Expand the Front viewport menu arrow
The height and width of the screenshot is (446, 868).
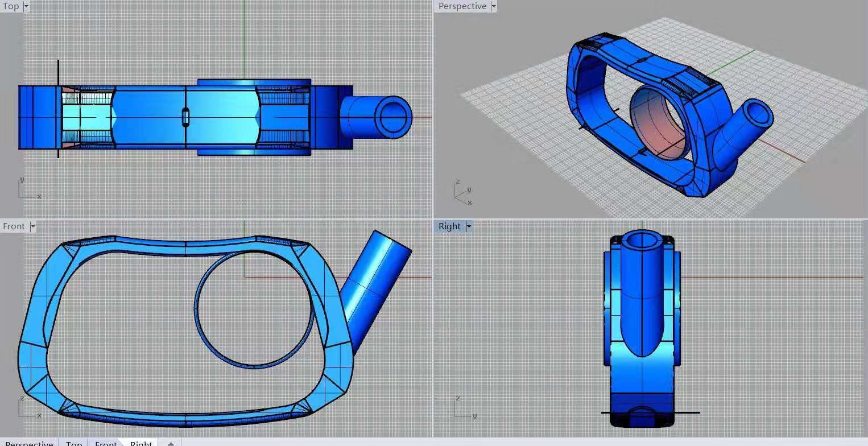click(32, 226)
